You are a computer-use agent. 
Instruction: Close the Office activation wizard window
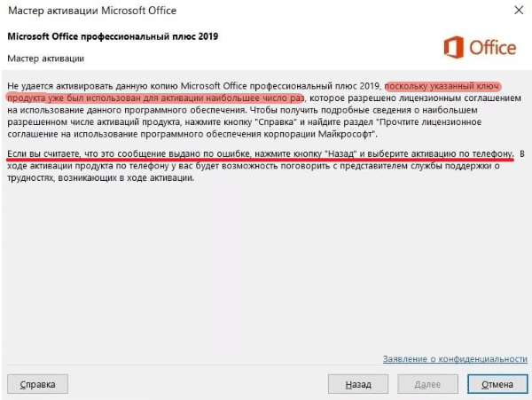pos(519,10)
